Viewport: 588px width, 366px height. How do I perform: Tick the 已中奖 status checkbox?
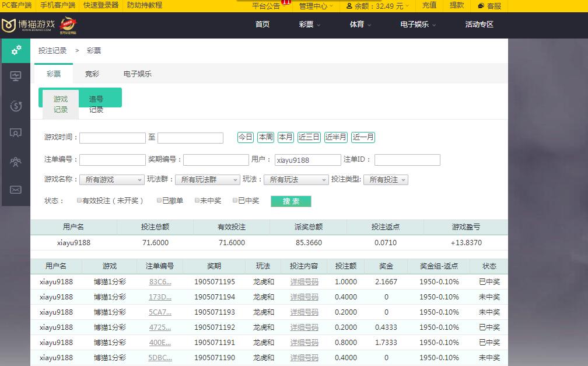click(x=235, y=200)
